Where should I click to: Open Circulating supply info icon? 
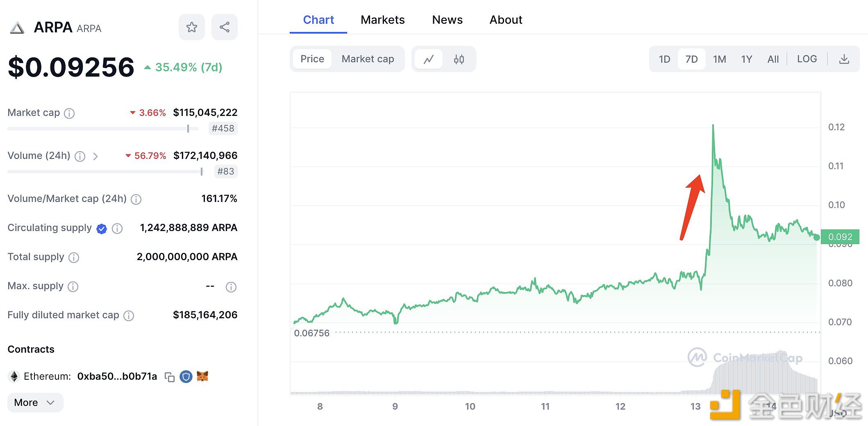[117, 229]
